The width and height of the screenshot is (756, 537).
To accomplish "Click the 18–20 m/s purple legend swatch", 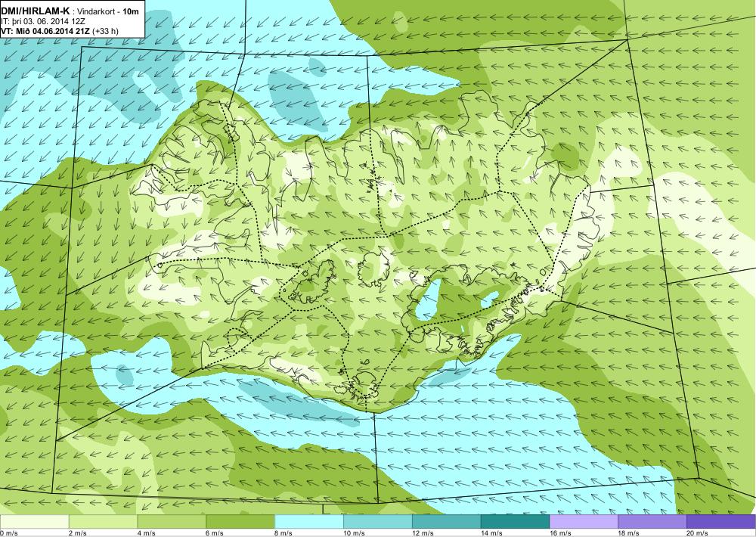I will pyautogui.click(x=653, y=522).
